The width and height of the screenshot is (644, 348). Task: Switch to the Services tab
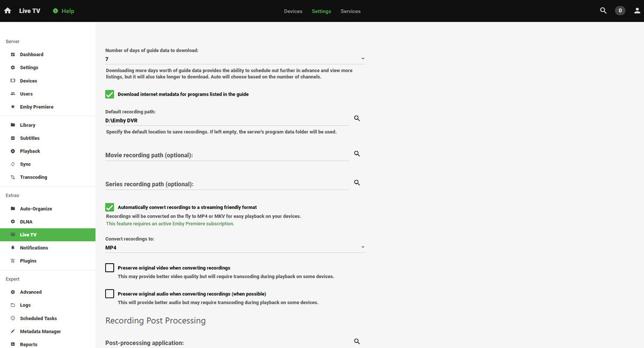coord(350,11)
